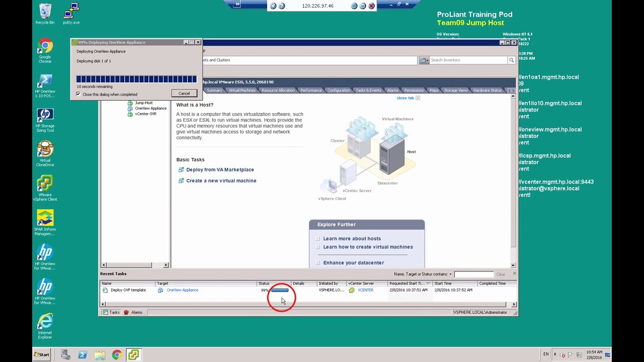Open the Tasks & Events tab
The image size is (644, 362).
pos(368,90)
